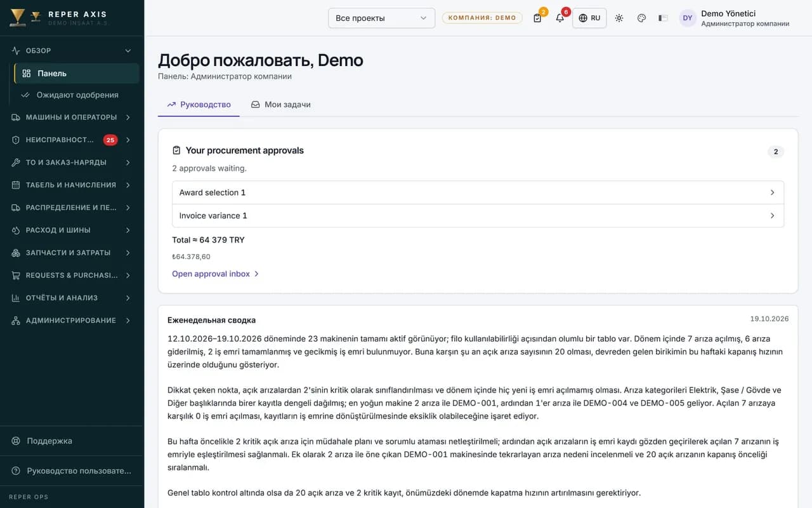Click the Неисправности shield icon
This screenshot has width=812, height=508.
click(16, 140)
